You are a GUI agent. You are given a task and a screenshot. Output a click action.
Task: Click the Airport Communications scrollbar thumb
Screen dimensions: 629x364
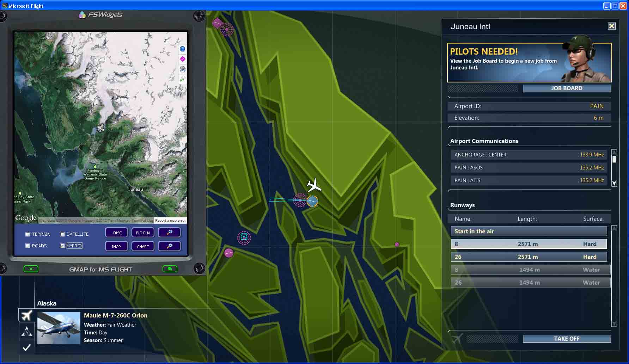coord(614,159)
